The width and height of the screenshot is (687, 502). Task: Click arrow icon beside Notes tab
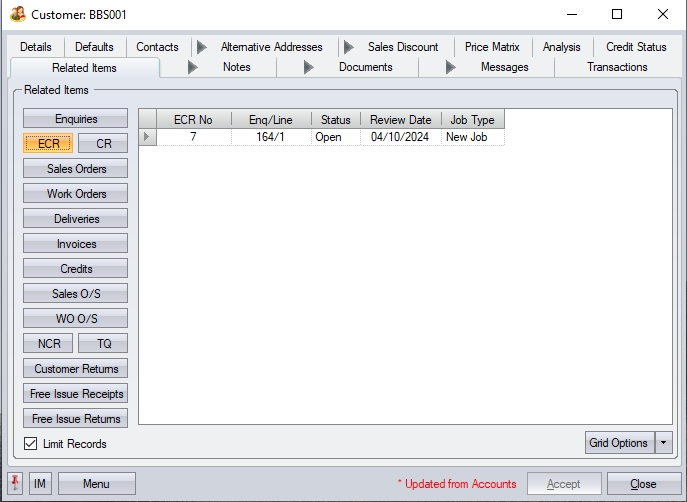tap(193, 67)
